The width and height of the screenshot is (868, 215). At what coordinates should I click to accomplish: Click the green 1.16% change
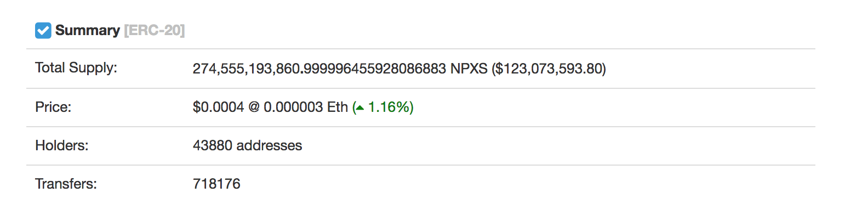click(x=391, y=107)
